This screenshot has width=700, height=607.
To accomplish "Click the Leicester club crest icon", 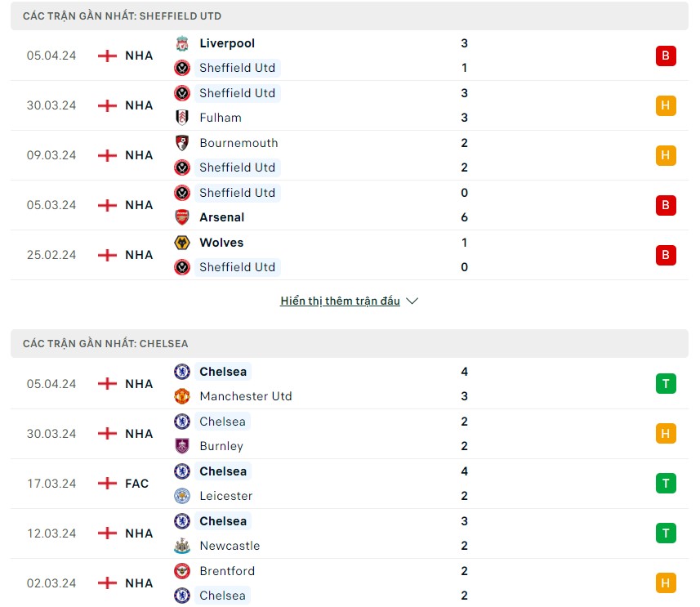I will coord(182,496).
